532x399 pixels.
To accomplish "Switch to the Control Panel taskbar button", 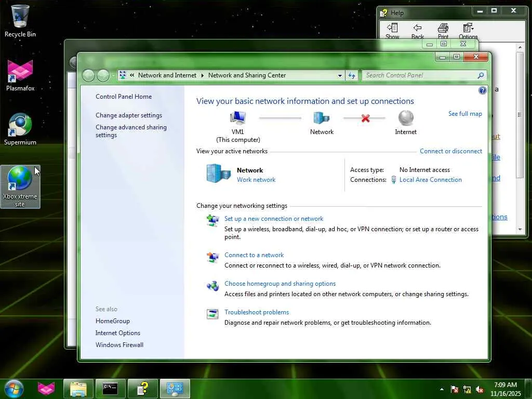I will 175,389.
